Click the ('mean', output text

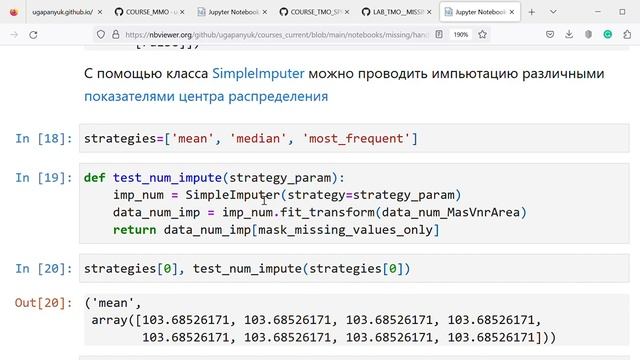pos(113,303)
